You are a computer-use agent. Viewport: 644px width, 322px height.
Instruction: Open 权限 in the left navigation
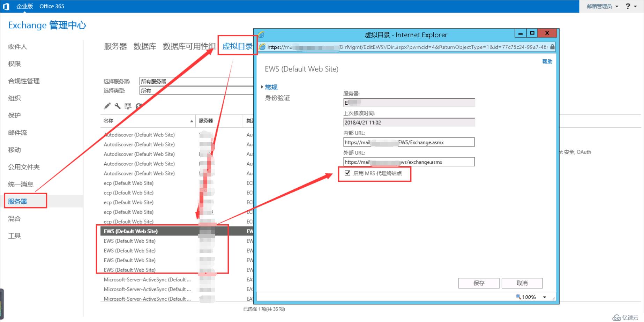(x=14, y=63)
